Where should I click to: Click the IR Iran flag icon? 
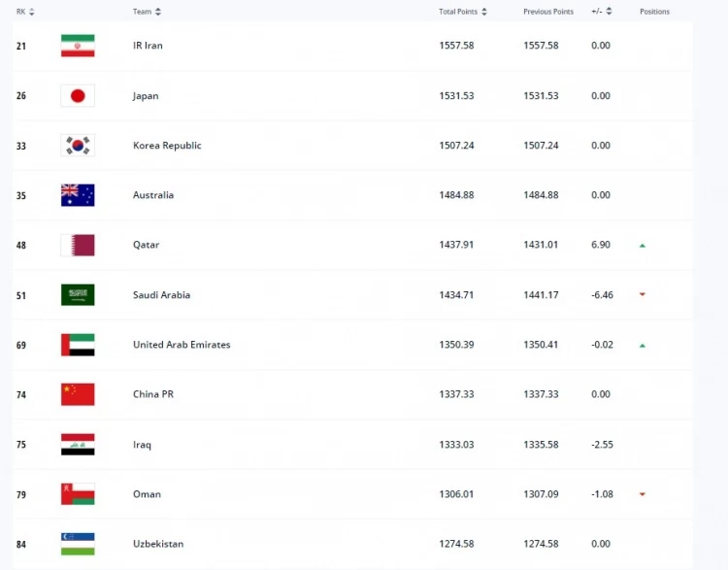(78, 46)
